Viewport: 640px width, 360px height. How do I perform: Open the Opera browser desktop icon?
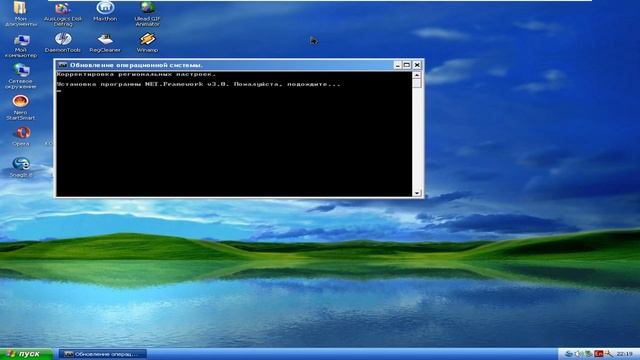pos(21,136)
